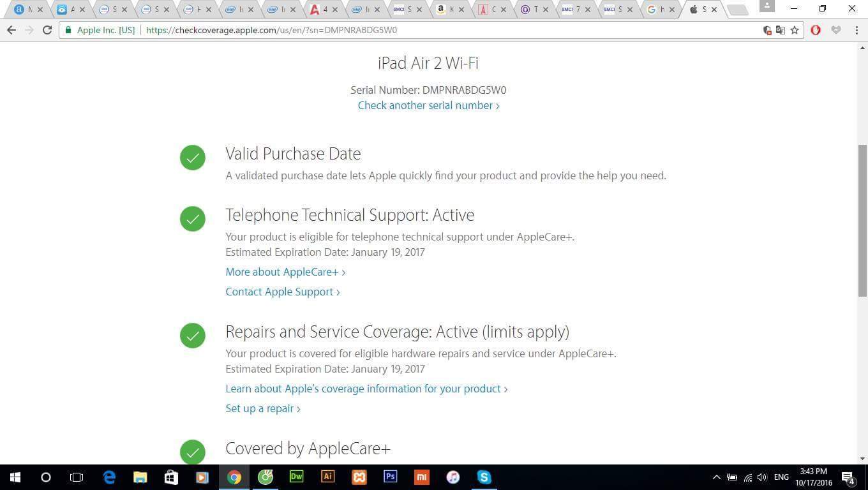This screenshot has height=490, width=868.
Task: Click 'Set up a repair' link
Action: pos(263,408)
